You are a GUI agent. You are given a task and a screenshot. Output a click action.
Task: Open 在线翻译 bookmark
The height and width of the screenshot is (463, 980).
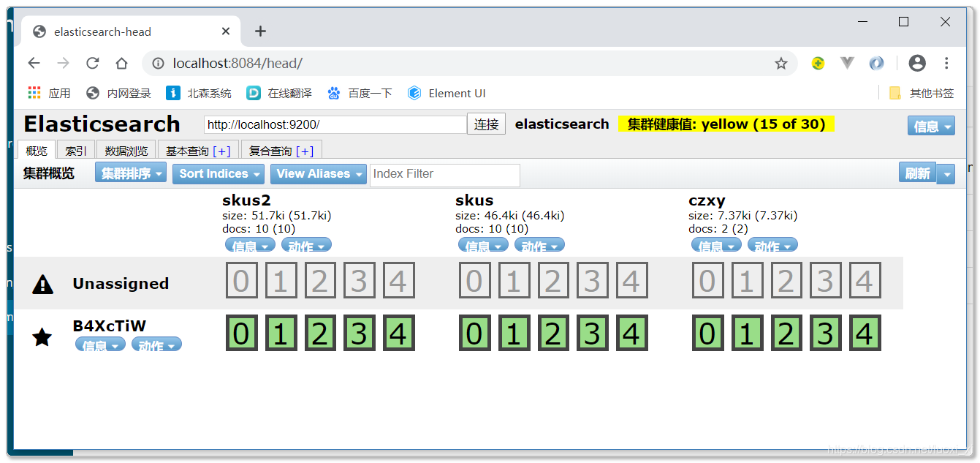(x=279, y=93)
